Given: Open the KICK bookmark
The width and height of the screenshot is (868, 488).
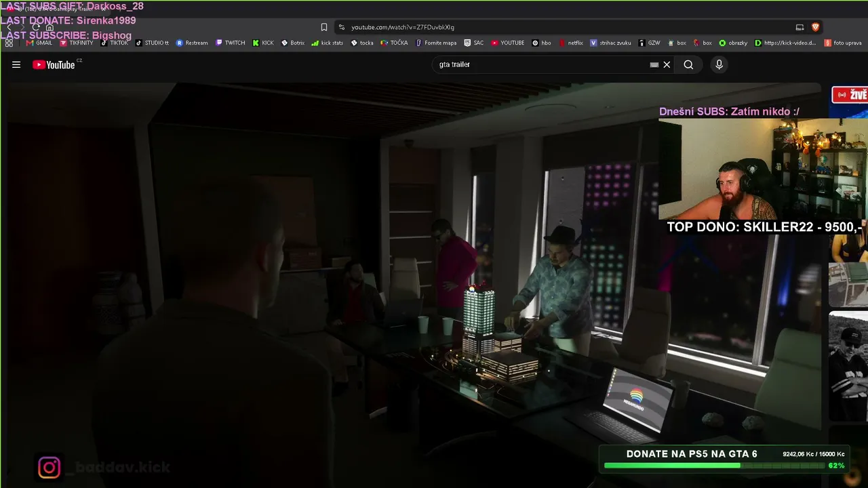Looking at the screenshot, I should click(x=263, y=43).
